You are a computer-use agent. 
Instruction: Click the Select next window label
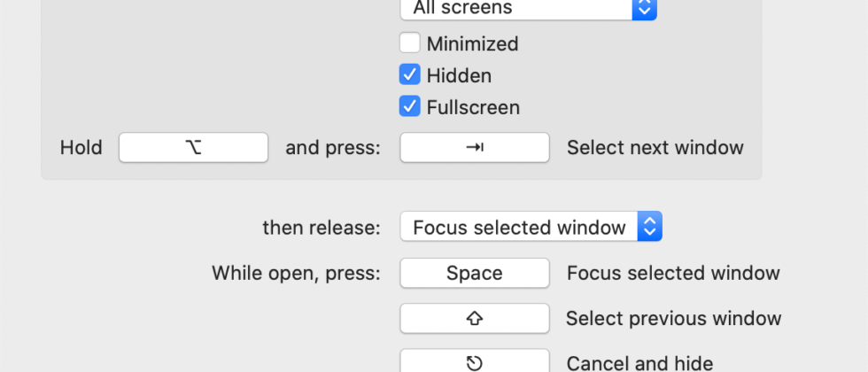pos(655,148)
